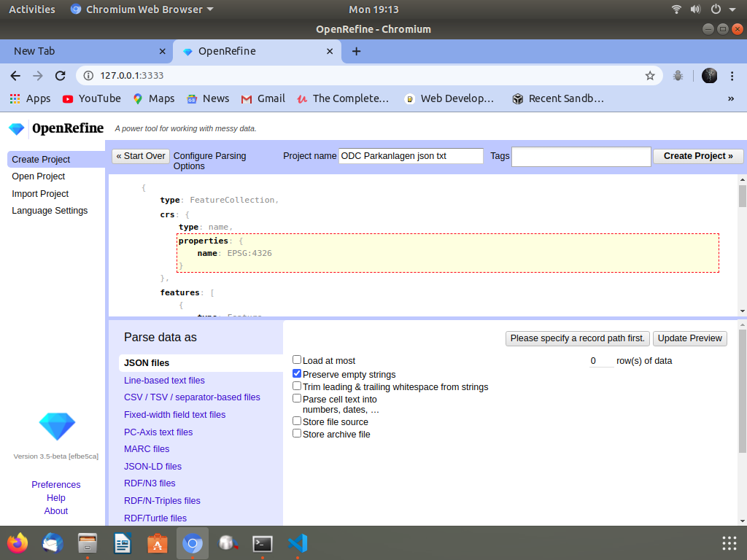Choose MARC files parser
747x560 pixels.
click(147, 449)
